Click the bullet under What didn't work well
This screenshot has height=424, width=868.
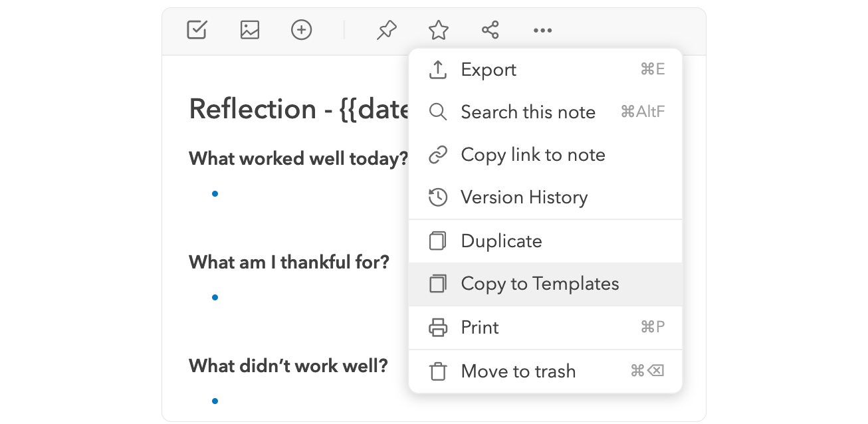coord(215,401)
